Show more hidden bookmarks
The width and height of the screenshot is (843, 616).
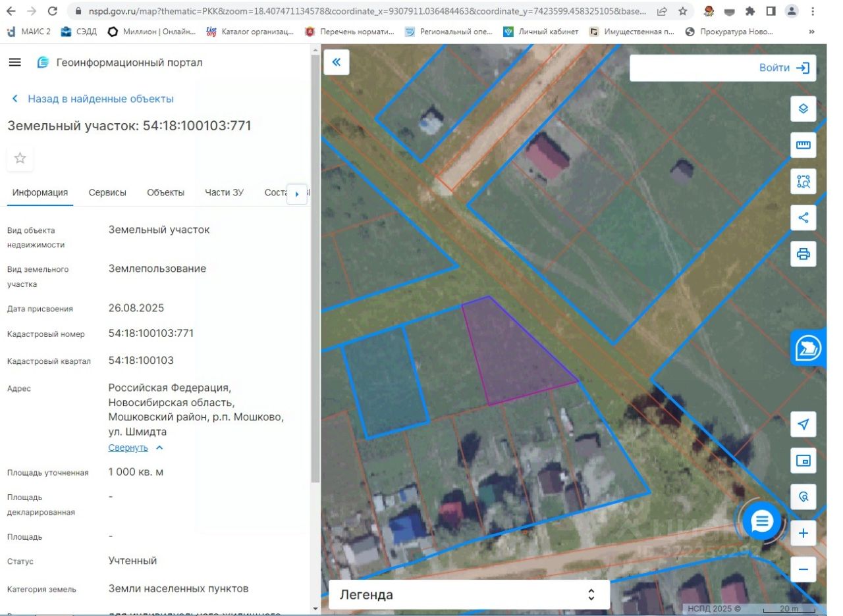(812, 32)
